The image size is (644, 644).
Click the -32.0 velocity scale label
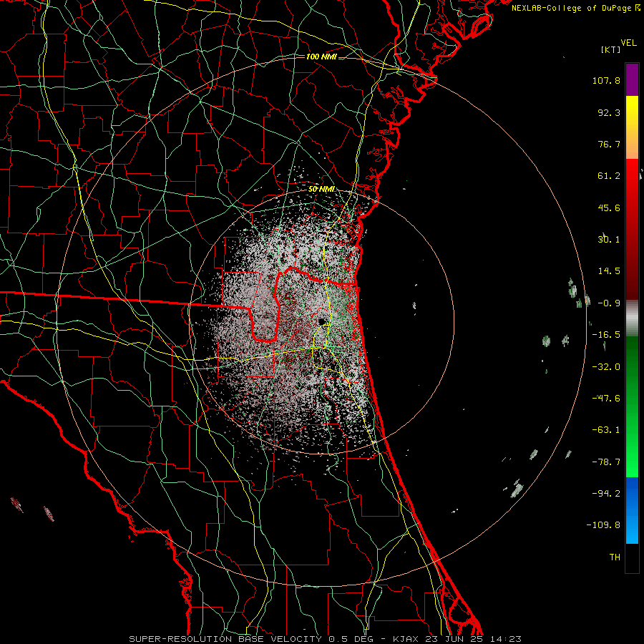[x=606, y=367]
